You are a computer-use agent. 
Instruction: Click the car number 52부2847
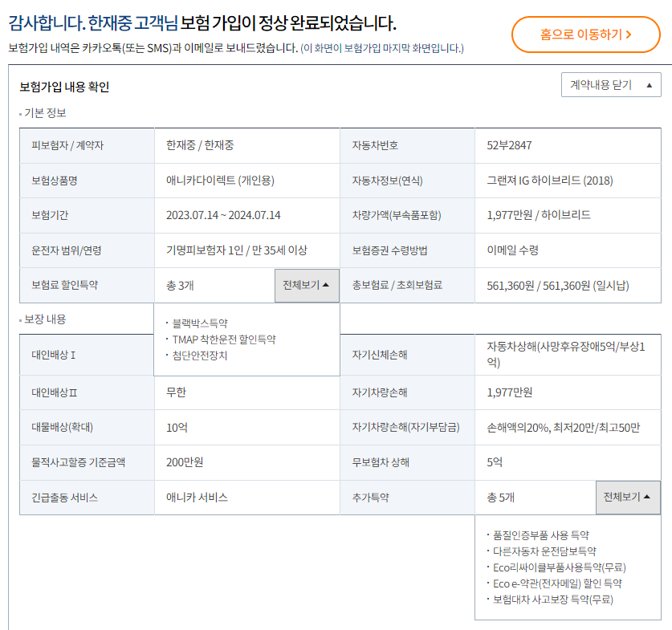[509, 145]
